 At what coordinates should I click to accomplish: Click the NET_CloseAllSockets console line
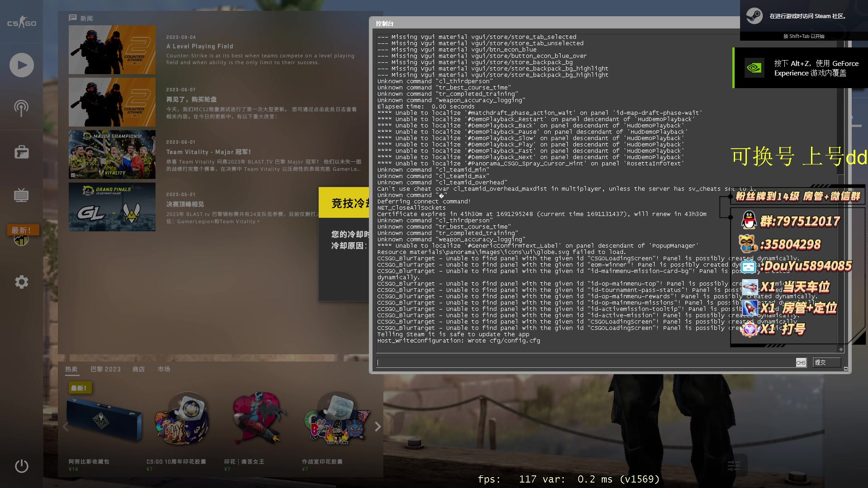tap(411, 208)
